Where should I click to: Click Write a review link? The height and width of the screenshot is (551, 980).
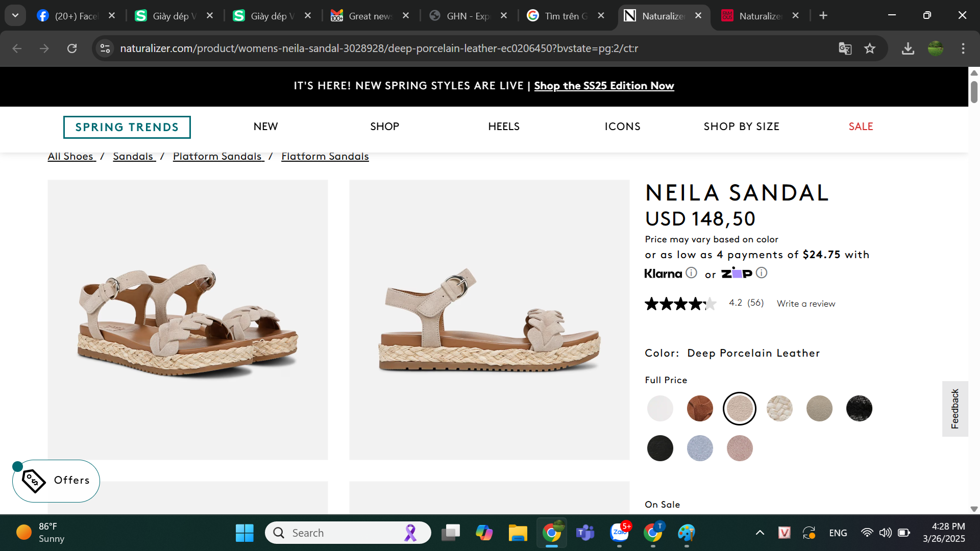point(806,304)
